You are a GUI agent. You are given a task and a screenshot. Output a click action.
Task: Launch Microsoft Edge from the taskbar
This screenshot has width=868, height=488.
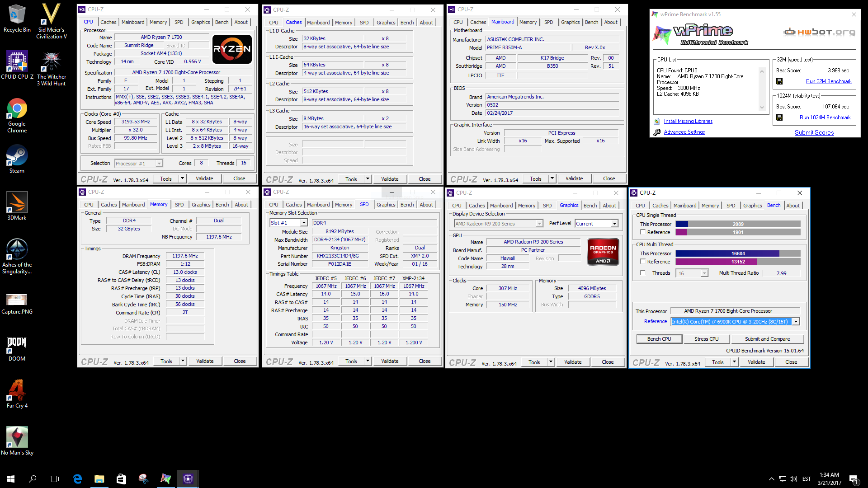(x=77, y=479)
